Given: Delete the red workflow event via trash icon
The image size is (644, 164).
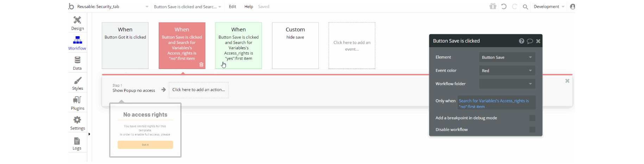Looking at the screenshot, I should pyautogui.click(x=201, y=65).
